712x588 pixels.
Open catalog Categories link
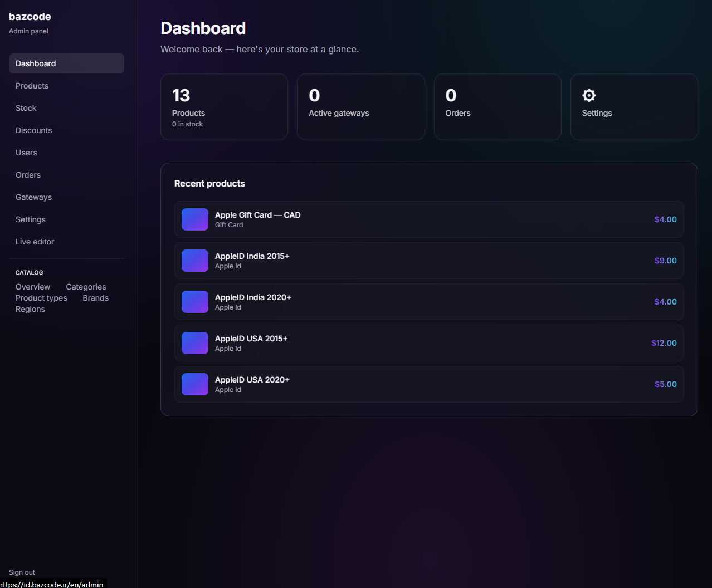[86, 287]
